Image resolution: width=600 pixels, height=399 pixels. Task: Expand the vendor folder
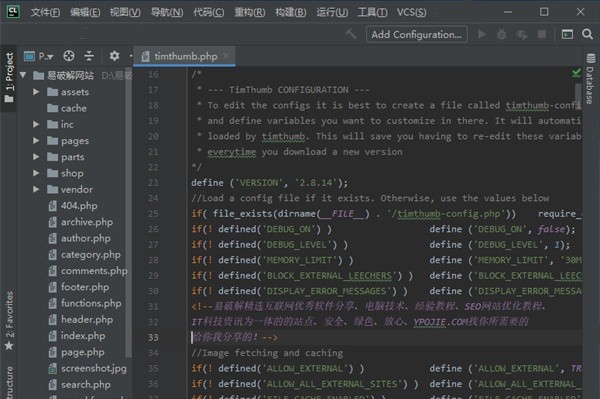(x=36, y=189)
